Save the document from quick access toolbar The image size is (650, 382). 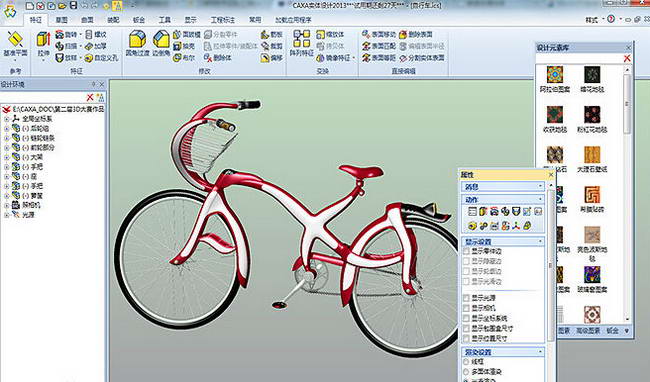[x=73, y=5]
